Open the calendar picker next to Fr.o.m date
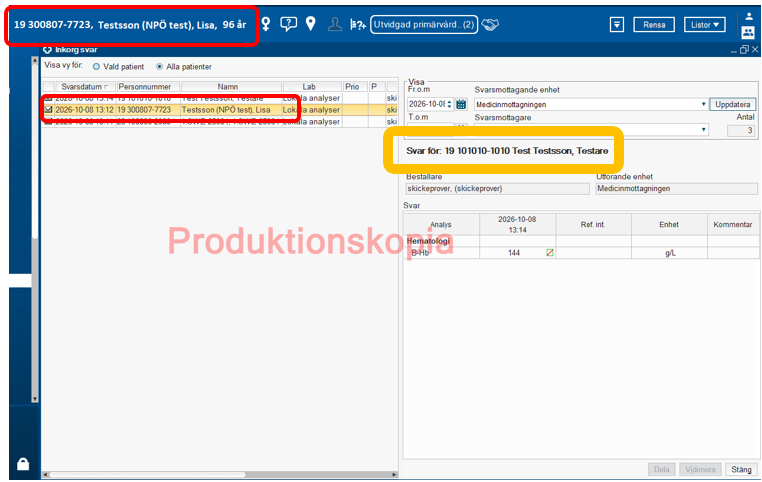This screenshot has width=762, height=482. (x=461, y=104)
